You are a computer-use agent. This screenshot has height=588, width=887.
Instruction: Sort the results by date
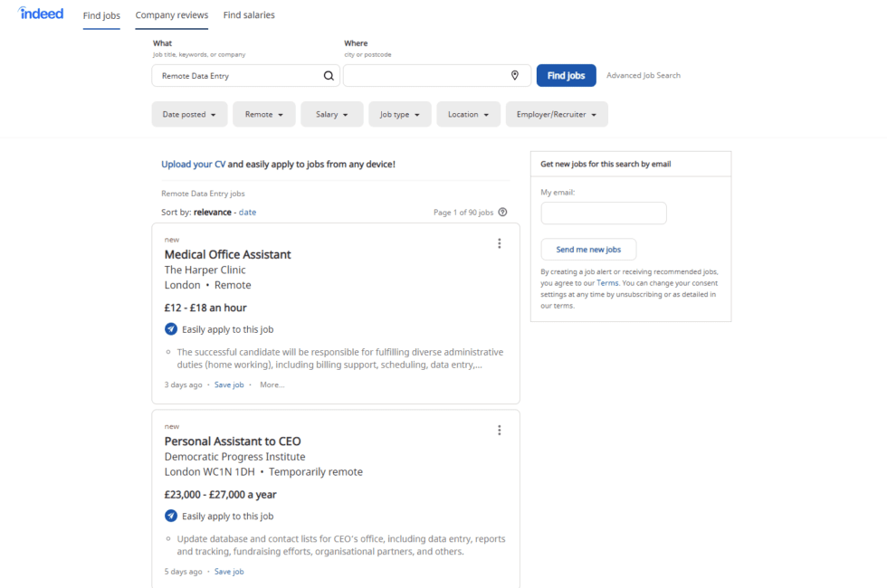coord(247,213)
